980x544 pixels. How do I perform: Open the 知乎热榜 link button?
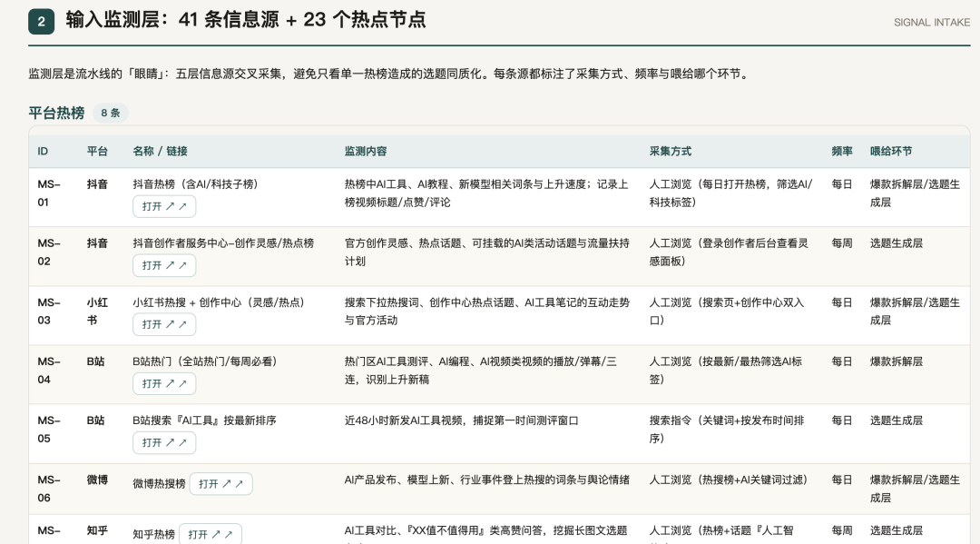pyautogui.click(x=210, y=535)
